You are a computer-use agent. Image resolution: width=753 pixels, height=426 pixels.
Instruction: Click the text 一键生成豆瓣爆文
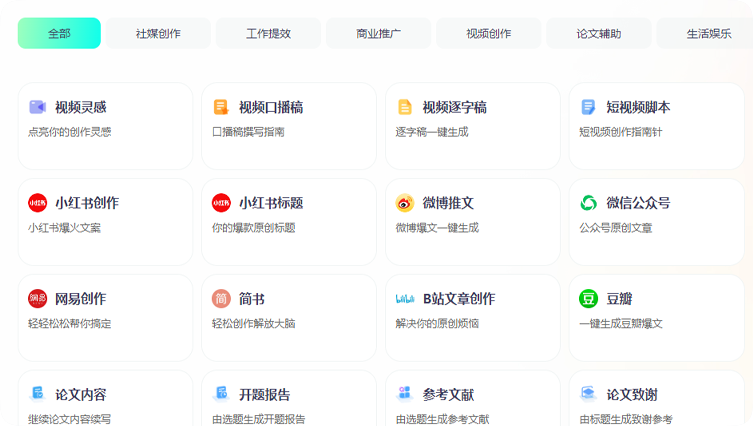620,324
